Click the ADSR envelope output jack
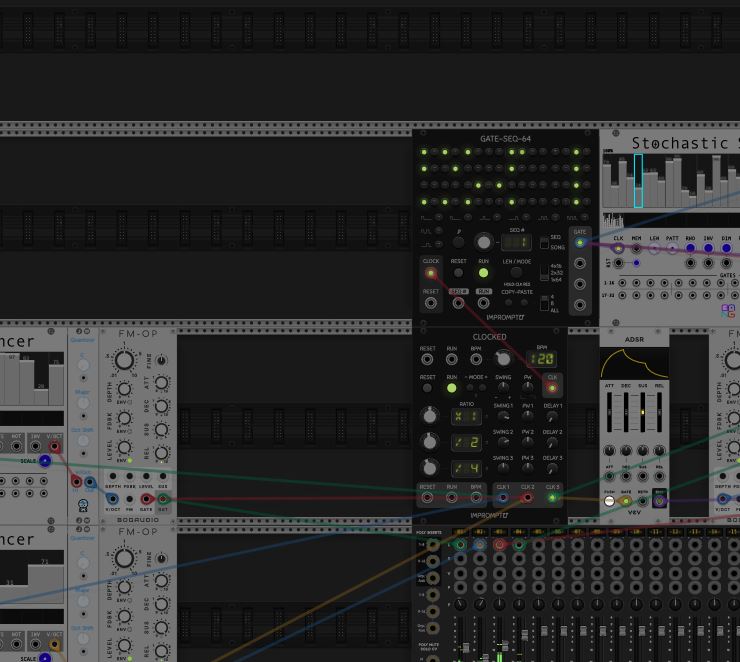The image size is (740, 662). (x=659, y=501)
